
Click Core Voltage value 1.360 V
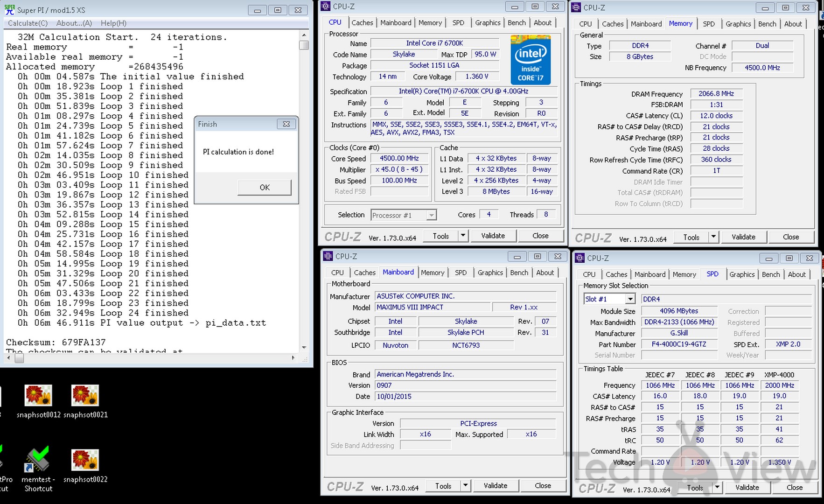477,77
